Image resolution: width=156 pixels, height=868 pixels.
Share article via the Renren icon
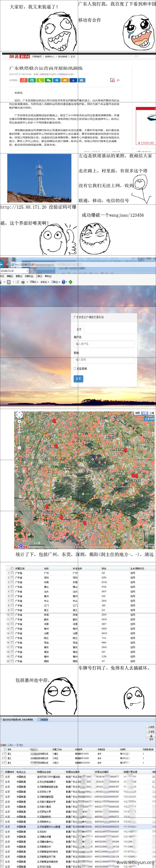tap(73, 80)
